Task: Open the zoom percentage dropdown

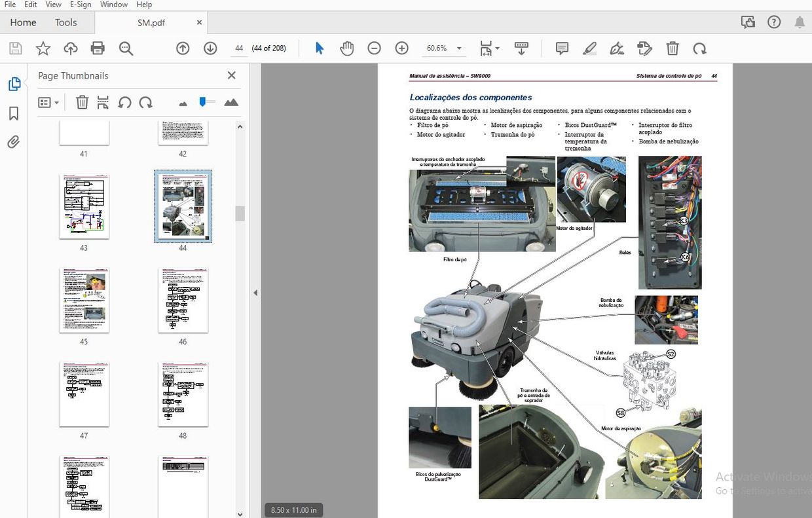Action: click(x=458, y=48)
